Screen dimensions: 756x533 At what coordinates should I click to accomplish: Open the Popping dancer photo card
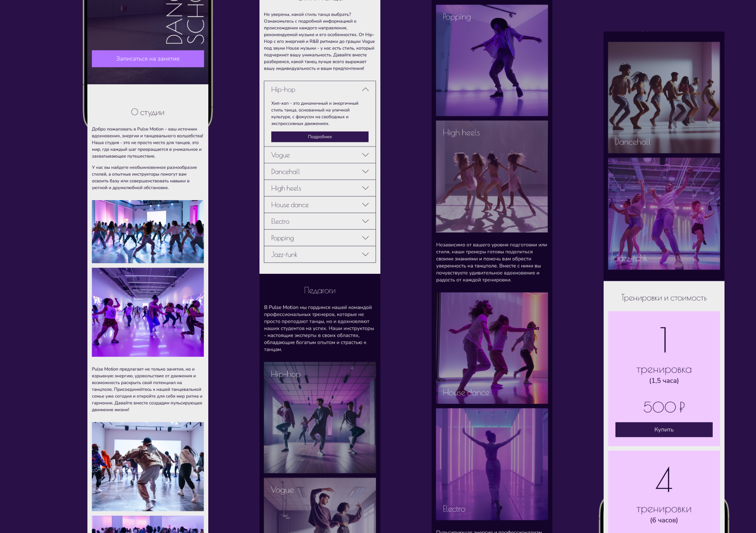(x=492, y=60)
